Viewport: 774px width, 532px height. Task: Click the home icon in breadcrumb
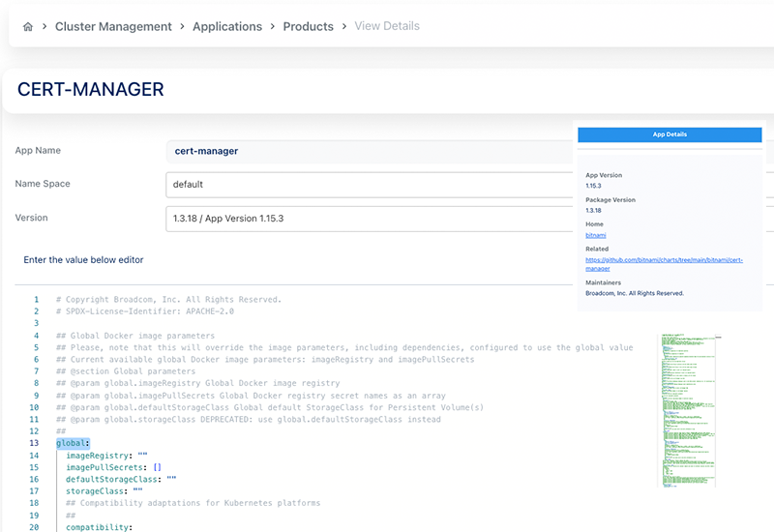(x=28, y=27)
